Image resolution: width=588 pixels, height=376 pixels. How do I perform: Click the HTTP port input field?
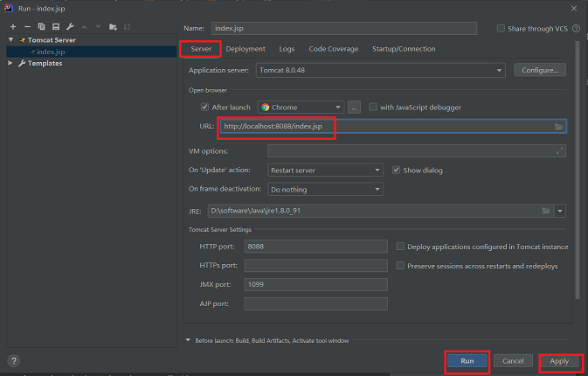pyautogui.click(x=315, y=247)
